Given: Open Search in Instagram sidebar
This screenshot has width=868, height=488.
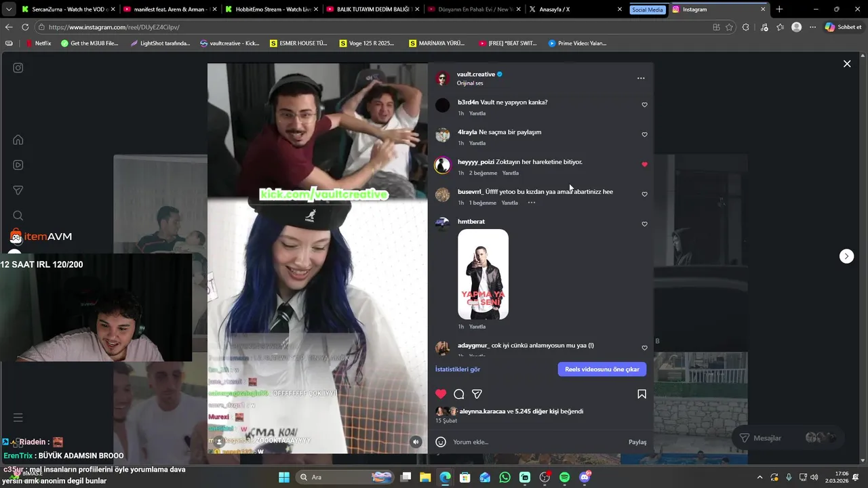Looking at the screenshot, I should pos(18,216).
